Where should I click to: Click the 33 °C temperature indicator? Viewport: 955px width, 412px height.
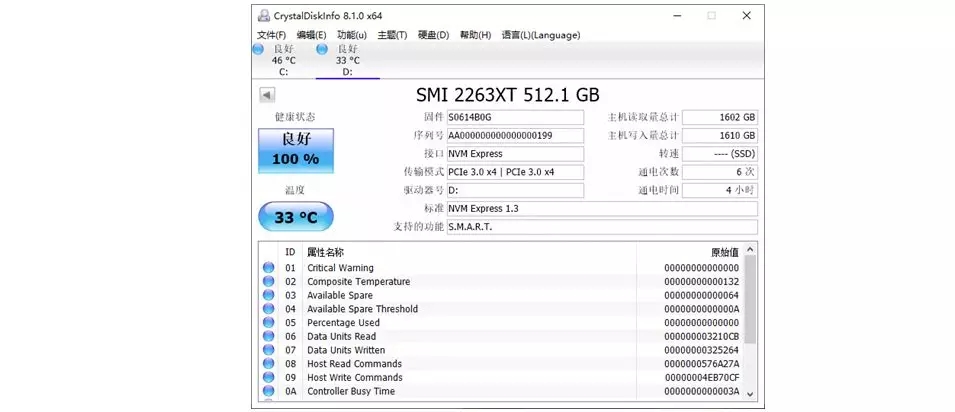(296, 217)
